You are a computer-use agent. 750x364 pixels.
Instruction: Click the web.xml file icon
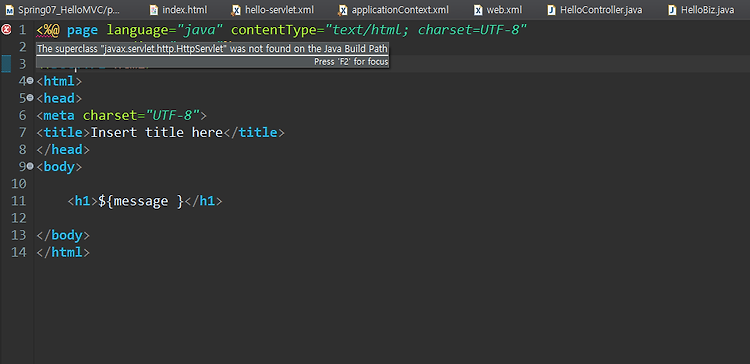point(478,10)
